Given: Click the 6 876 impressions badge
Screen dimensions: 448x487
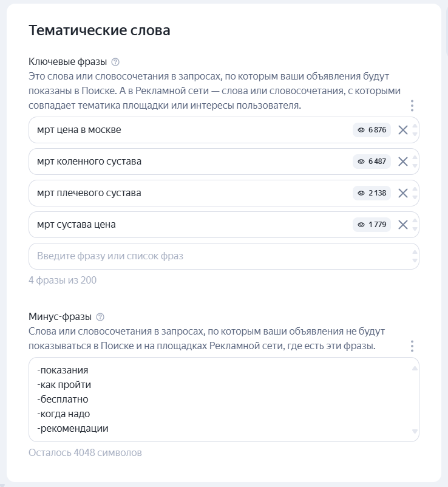Looking at the screenshot, I should (372, 130).
